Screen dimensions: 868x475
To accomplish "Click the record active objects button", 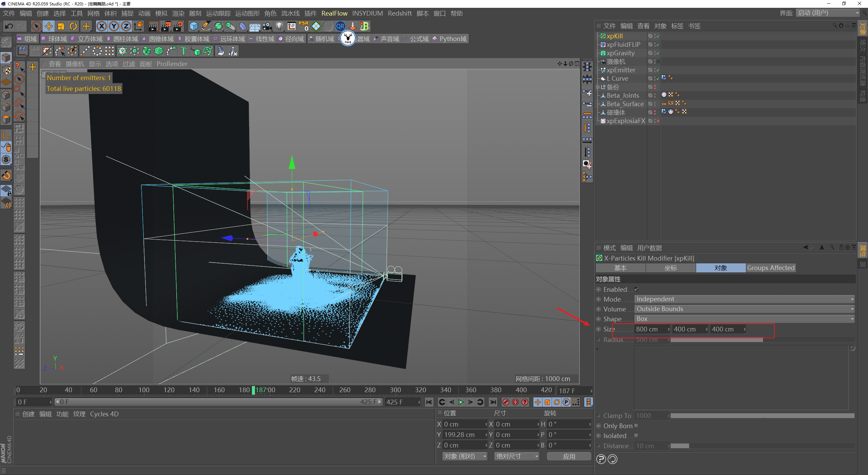I will tap(506, 402).
